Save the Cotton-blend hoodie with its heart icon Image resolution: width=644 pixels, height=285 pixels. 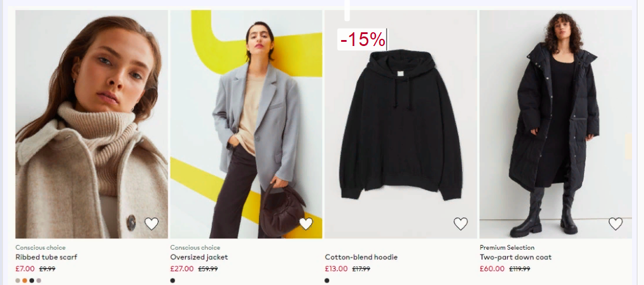pos(461,224)
